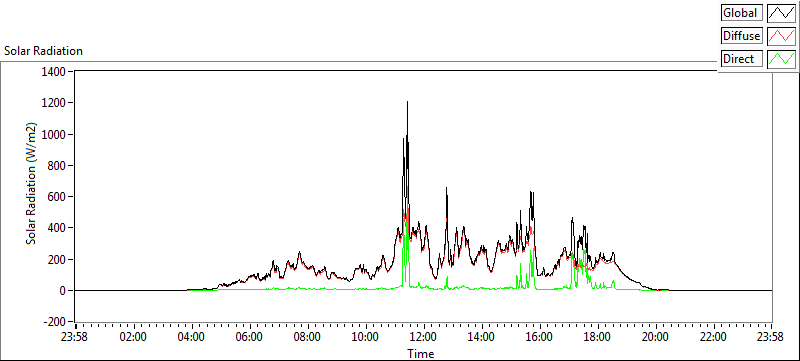The height and width of the screenshot is (361, 800).
Task: Click the 14:00 time tick label
Action: (x=481, y=337)
